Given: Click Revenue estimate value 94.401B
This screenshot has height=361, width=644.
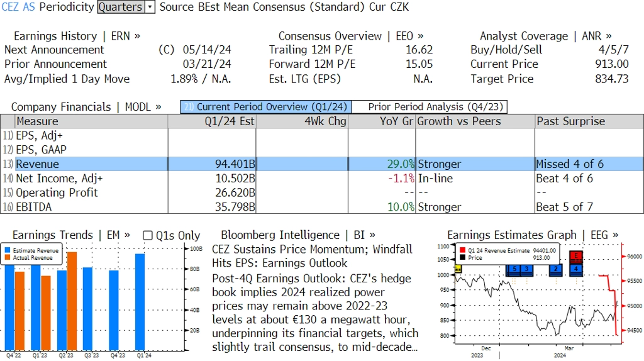Looking at the screenshot, I should click(235, 164).
